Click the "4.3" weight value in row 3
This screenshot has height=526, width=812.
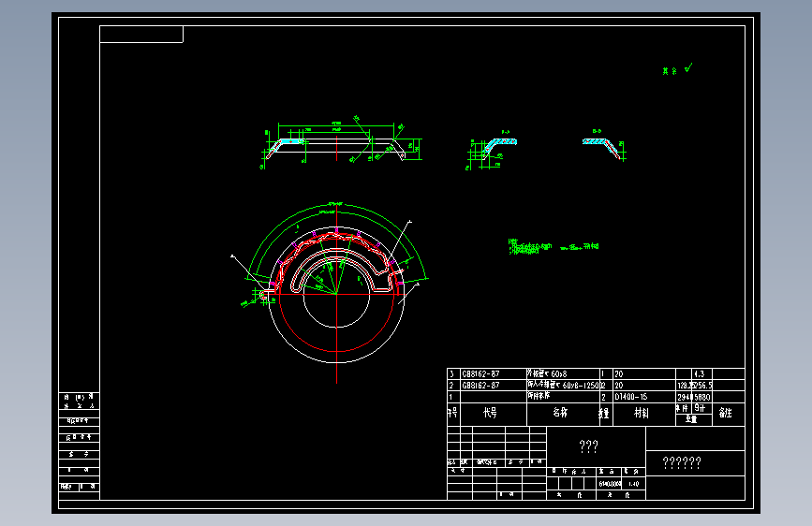pyautogui.click(x=700, y=373)
